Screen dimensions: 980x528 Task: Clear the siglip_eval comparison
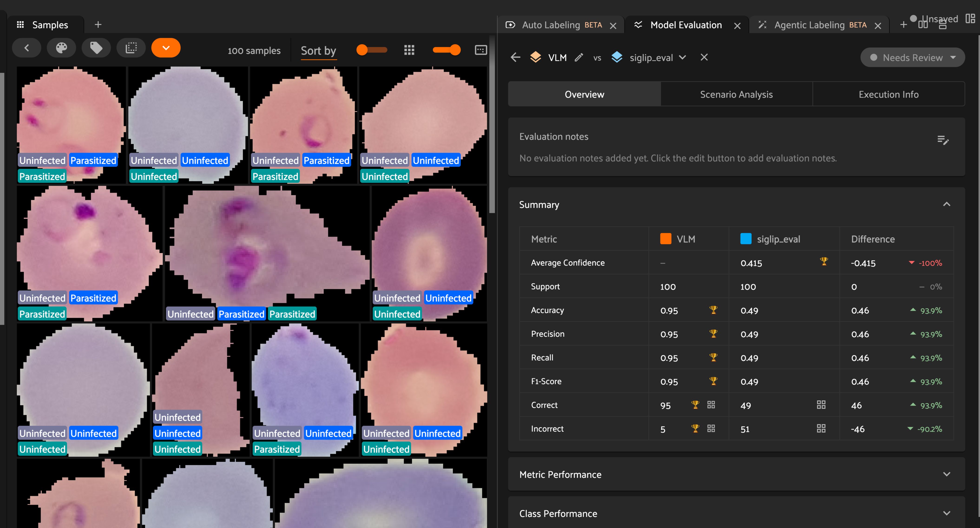(x=704, y=57)
